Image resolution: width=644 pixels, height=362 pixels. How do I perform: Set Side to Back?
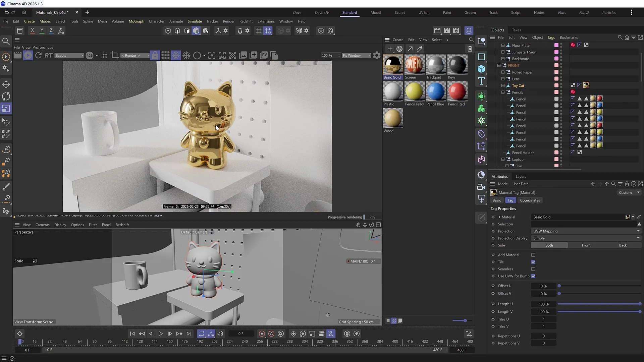623,245
